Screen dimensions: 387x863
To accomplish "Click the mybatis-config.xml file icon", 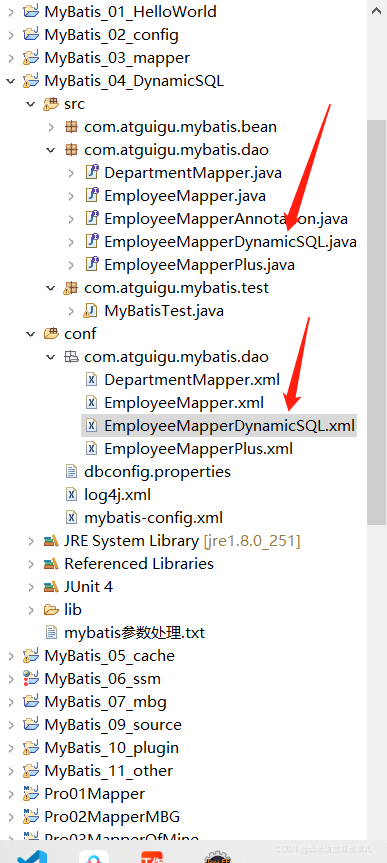I will tap(72, 518).
